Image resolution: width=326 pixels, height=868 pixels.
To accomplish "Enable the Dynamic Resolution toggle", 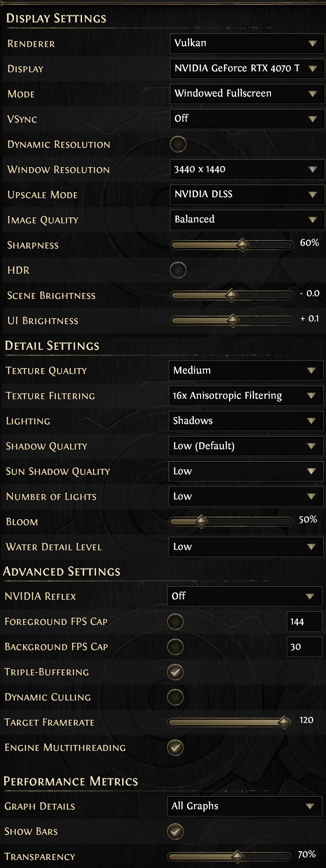I will 178,144.
